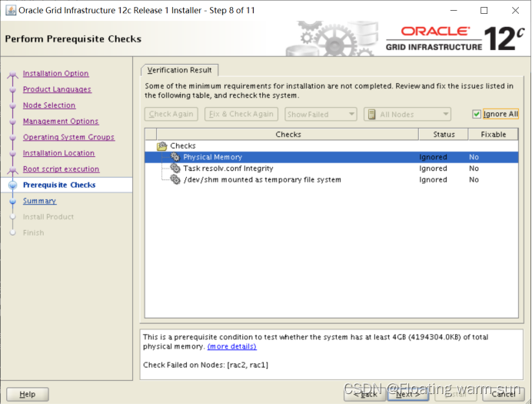Click the Java installer icon in title bar

click(11, 11)
